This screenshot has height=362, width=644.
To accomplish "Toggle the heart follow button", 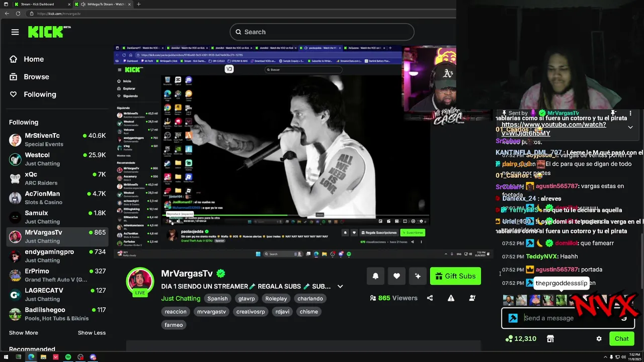I will [396, 276].
